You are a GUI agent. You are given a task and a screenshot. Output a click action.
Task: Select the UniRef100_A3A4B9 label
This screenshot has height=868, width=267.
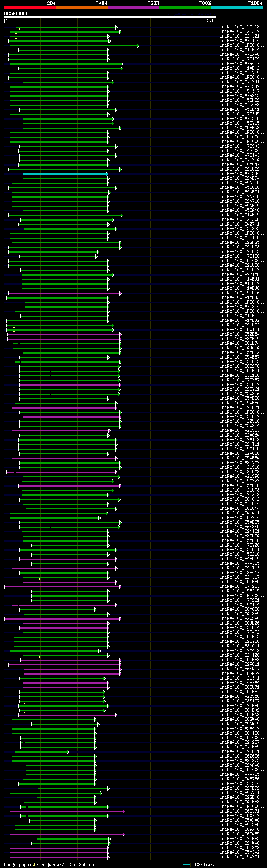[x=239, y=729]
